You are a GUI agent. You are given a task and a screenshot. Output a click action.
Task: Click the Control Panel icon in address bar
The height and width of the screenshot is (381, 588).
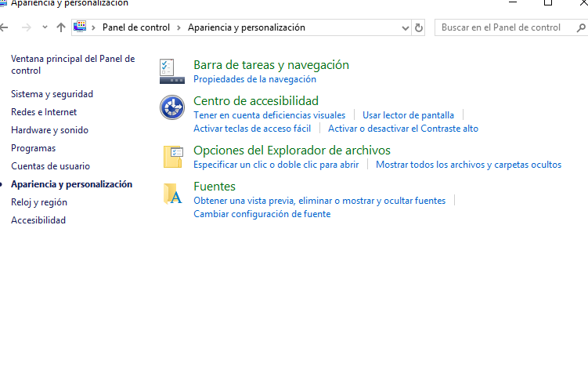[80, 27]
